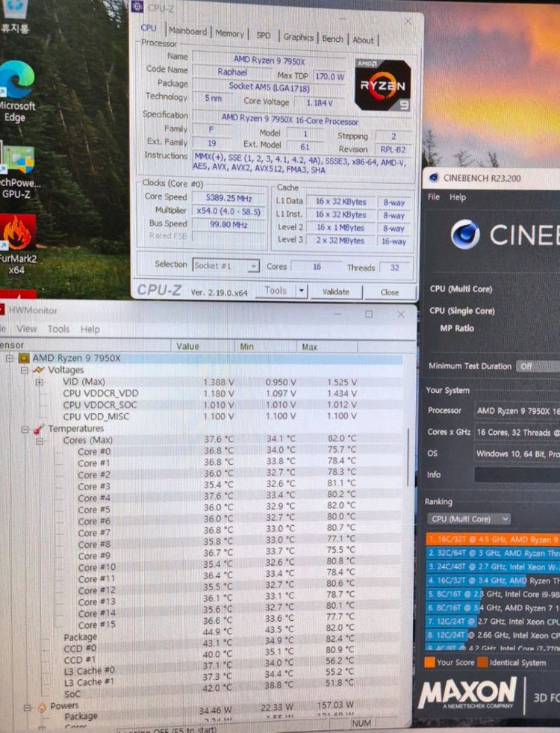Click the Temperatures thermometer icon

40,429
